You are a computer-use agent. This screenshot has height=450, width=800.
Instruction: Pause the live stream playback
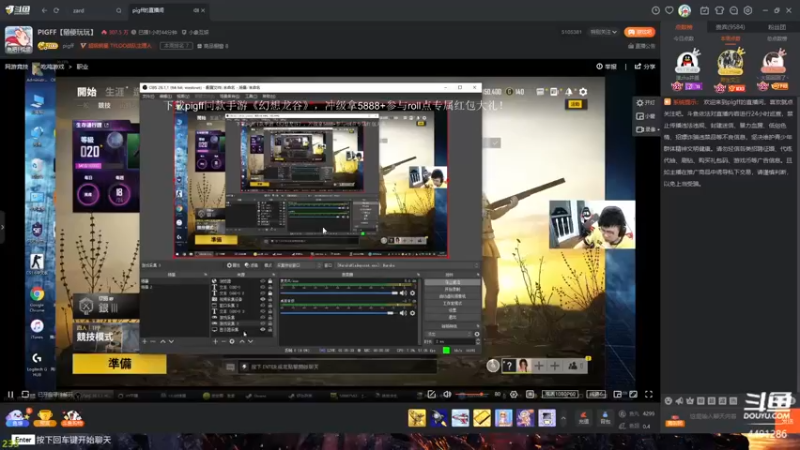click(10, 394)
